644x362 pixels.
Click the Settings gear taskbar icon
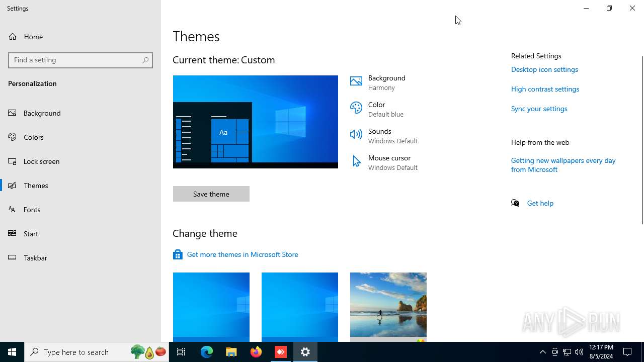coord(305,352)
